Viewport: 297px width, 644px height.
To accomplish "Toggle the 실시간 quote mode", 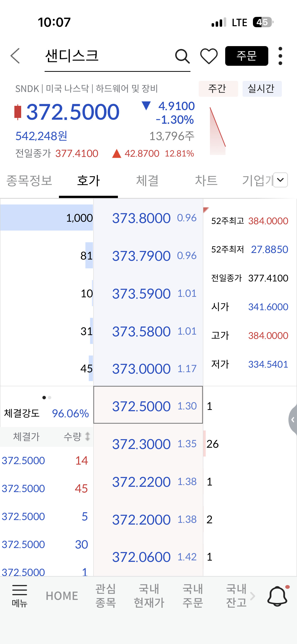I will (261, 89).
